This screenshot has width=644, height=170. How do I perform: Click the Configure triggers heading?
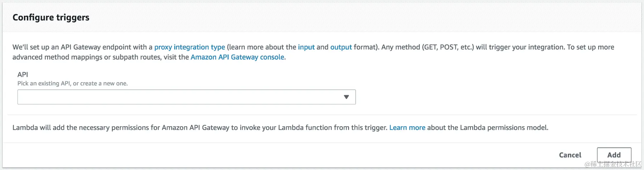pyautogui.click(x=51, y=18)
